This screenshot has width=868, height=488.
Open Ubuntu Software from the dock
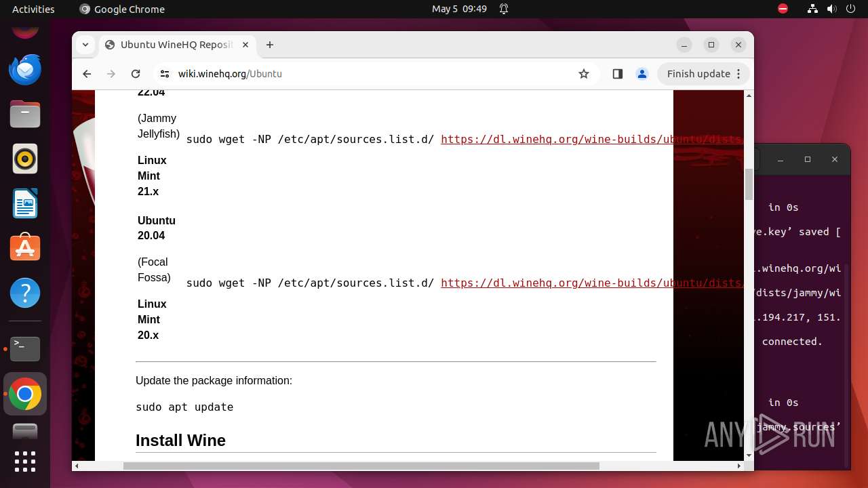pyautogui.click(x=25, y=248)
